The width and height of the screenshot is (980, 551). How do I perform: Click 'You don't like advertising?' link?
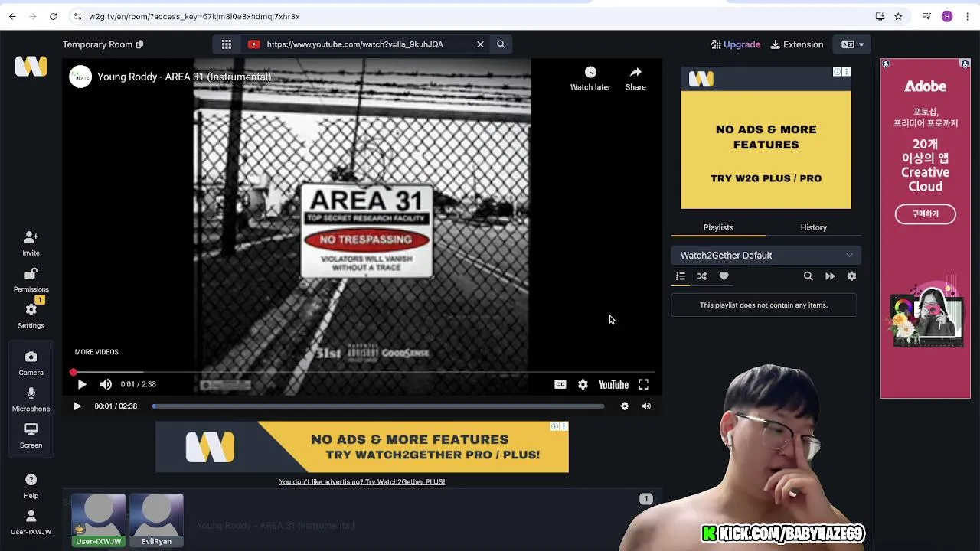(361, 481)
